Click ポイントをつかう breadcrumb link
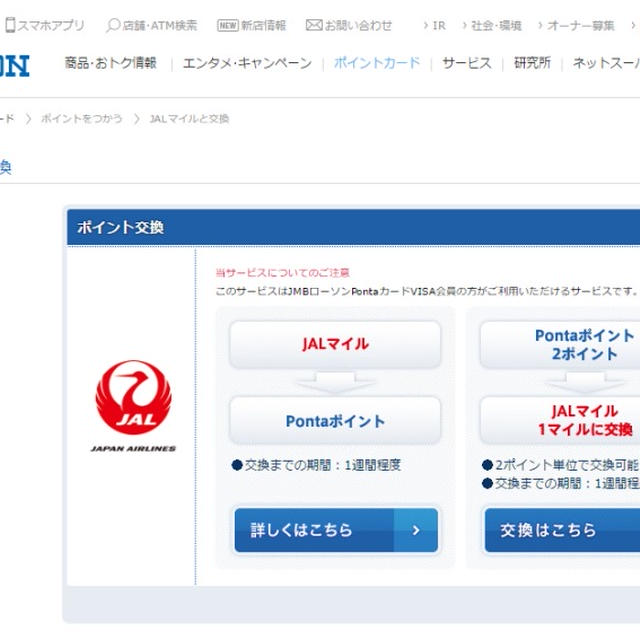 82,119
